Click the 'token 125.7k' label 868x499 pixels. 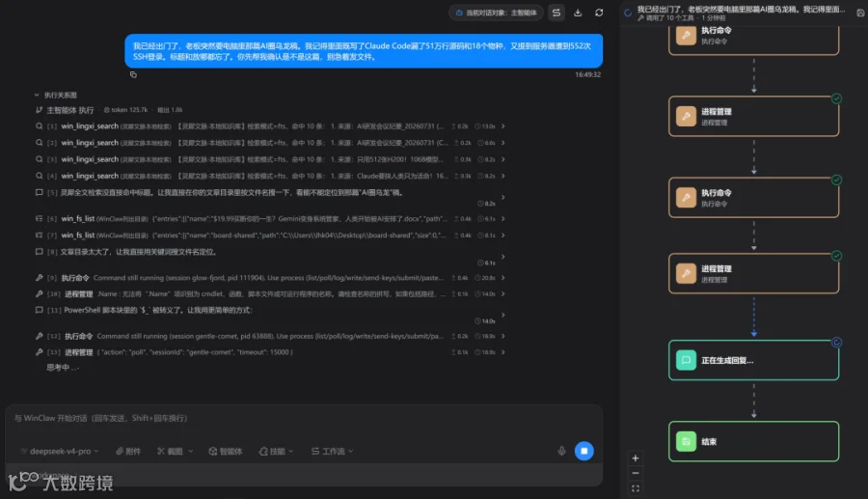coord(125,110)
